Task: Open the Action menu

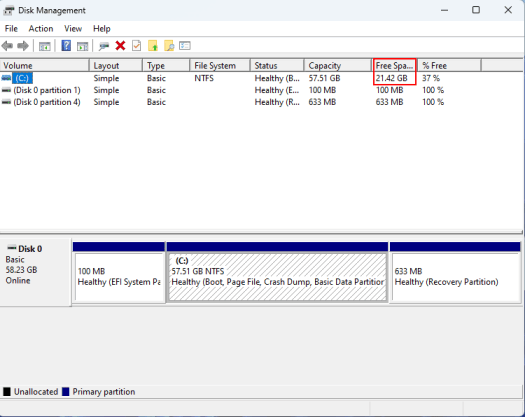Action: point(41,29)
